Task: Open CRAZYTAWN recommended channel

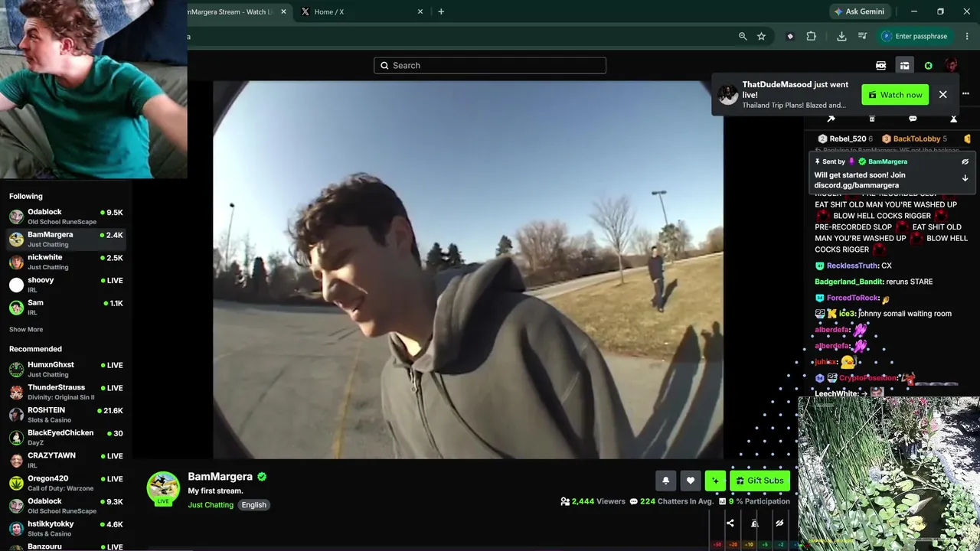Action: (x=66, y=460)
